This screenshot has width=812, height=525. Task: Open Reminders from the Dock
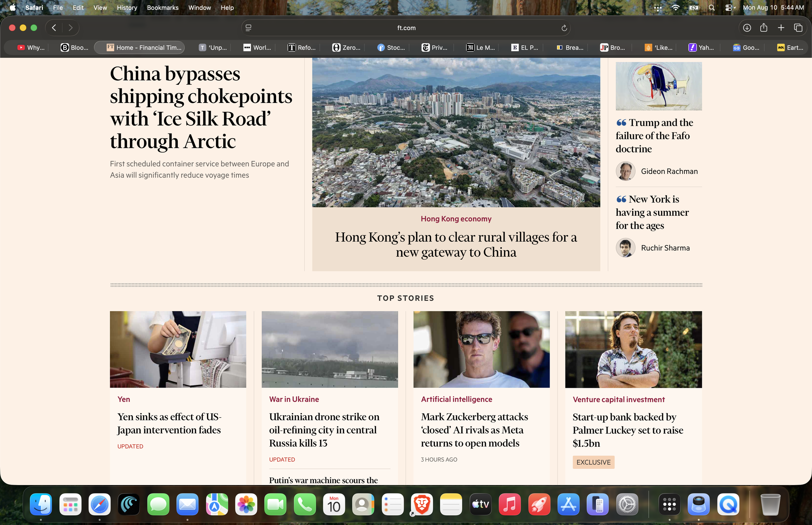pyautogui.click(x=393, y=504)
